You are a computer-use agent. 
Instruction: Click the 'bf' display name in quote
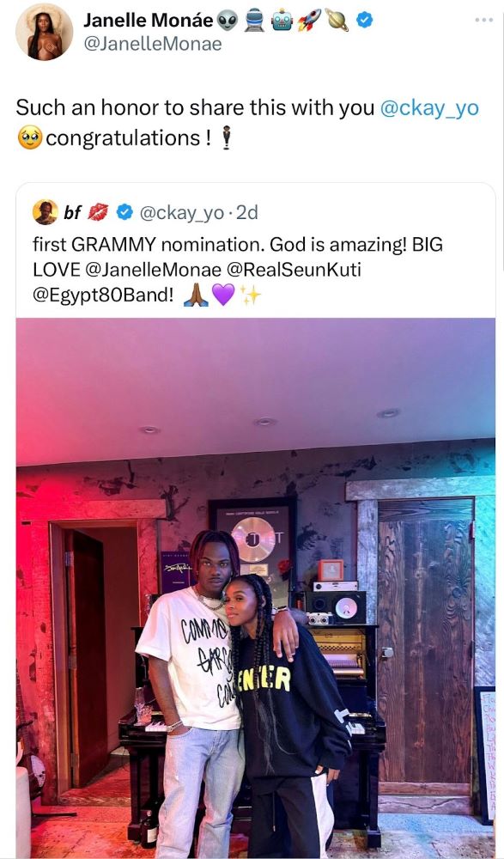coord(72,212)
